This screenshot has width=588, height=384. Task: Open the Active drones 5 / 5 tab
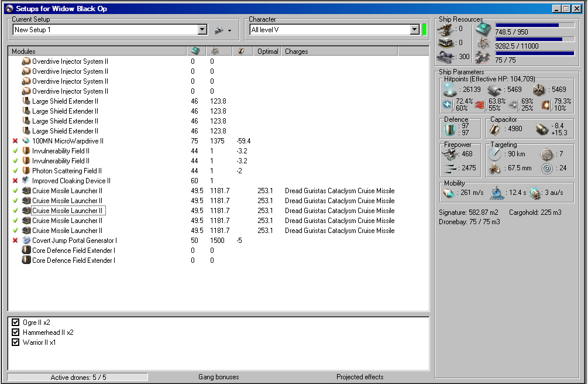(78, 377)
